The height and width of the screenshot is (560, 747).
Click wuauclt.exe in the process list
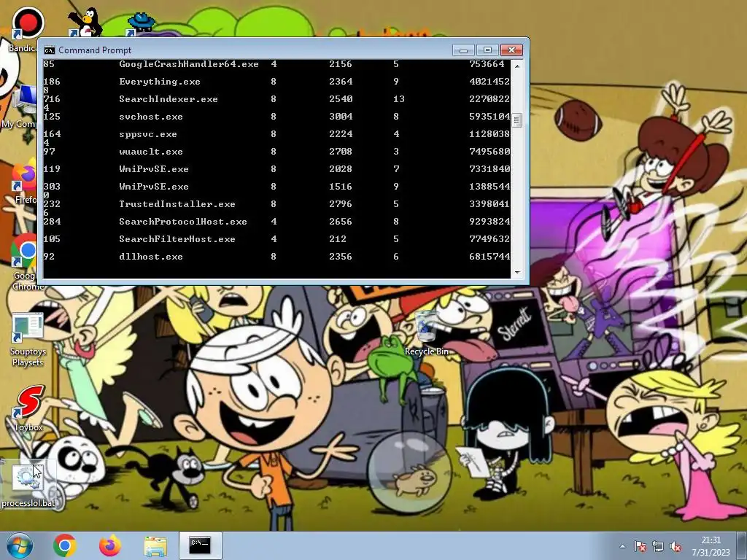point(151,152)
